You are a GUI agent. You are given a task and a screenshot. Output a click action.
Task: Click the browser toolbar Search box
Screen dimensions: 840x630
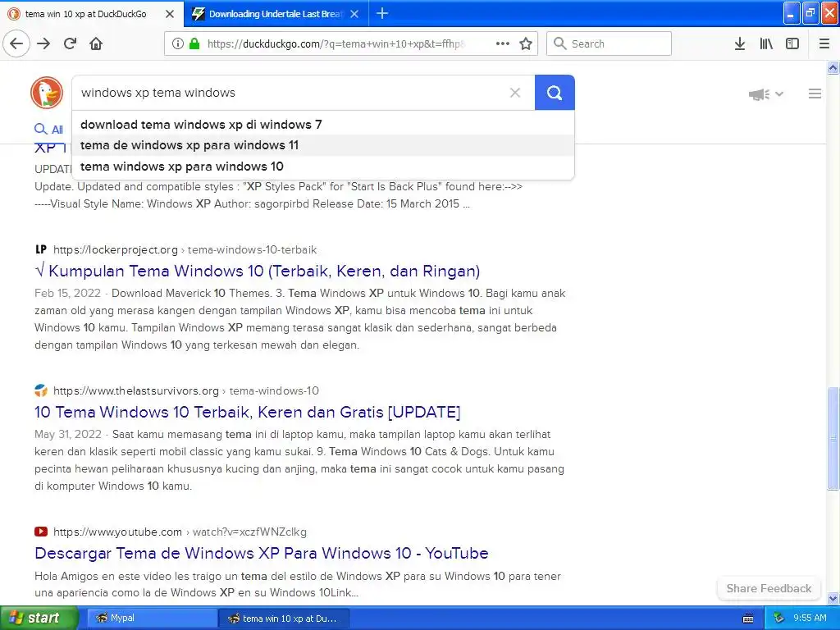click(x=609, y=43)
